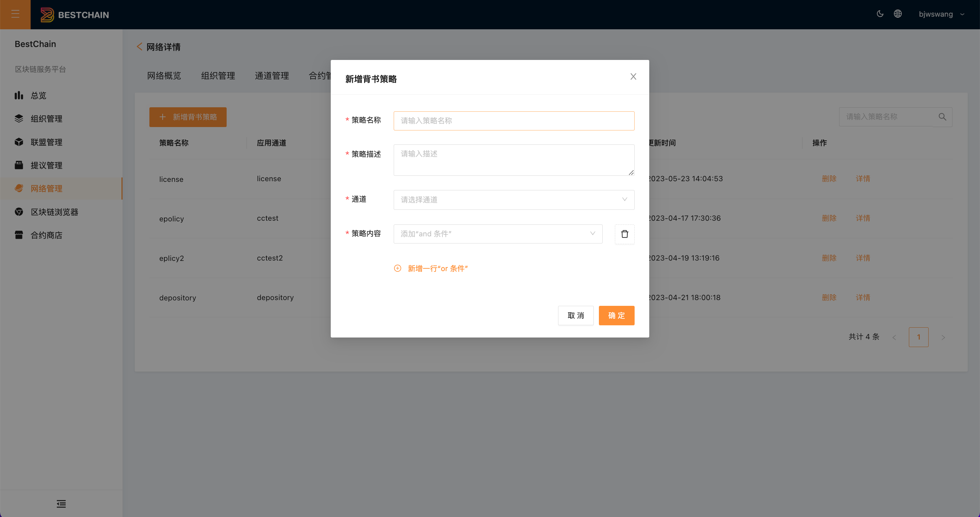Close the 新增背书策略 dialog
This screenshot has width=980, height=517.
[633, 77]
